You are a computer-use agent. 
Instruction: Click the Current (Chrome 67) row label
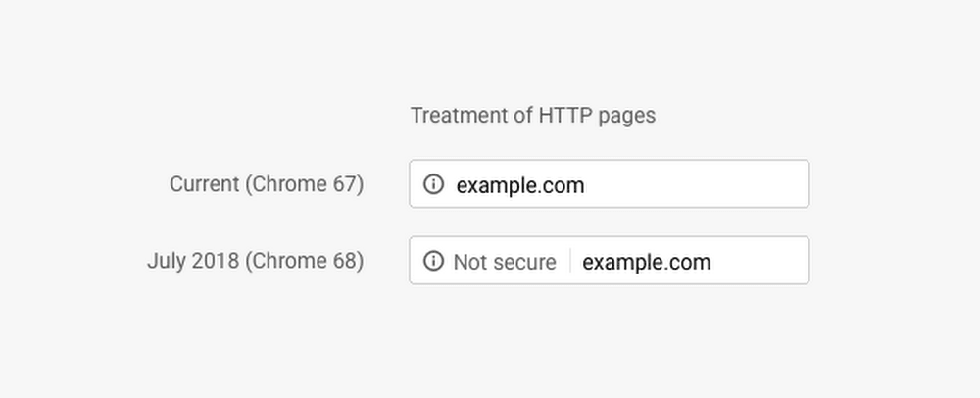(x=266, y=184)
